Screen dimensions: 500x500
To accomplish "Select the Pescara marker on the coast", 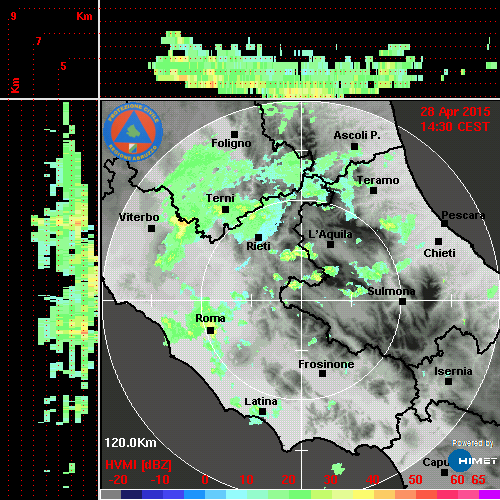I will click(445, 223).
